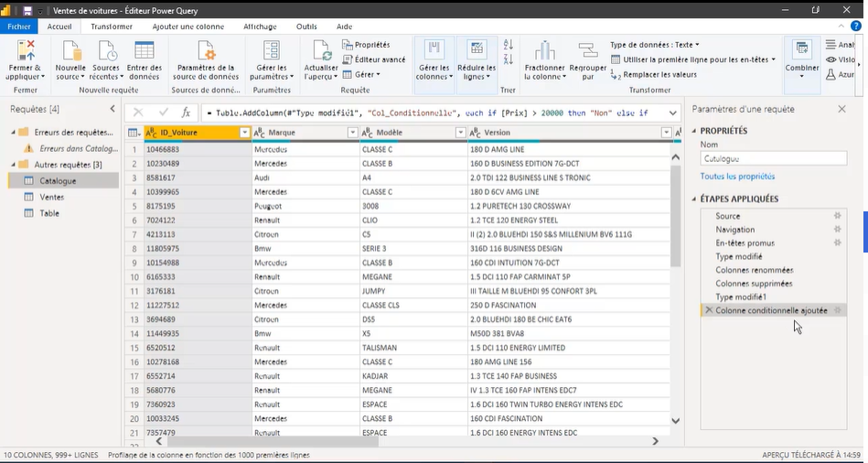Viewport: 868px width, 463px height.
Task: Click Gérer les paramètres icon
Action: click(272, 50)
